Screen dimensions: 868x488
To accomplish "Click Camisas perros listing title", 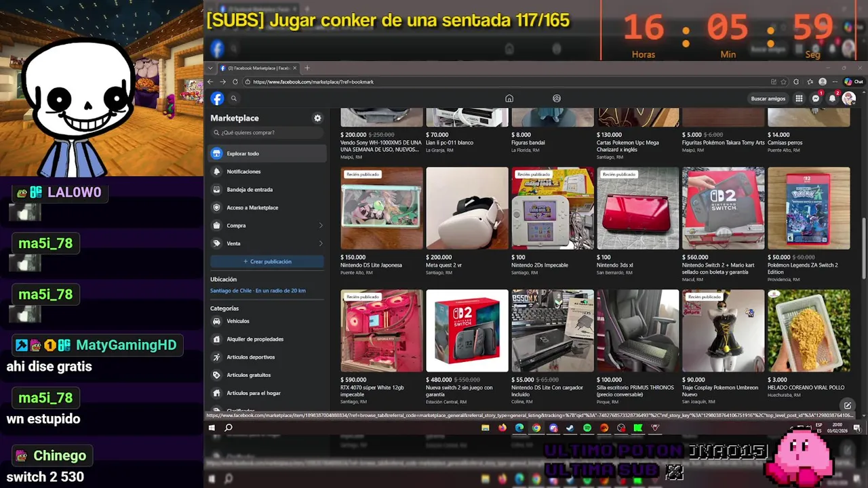I will (785, 143).
